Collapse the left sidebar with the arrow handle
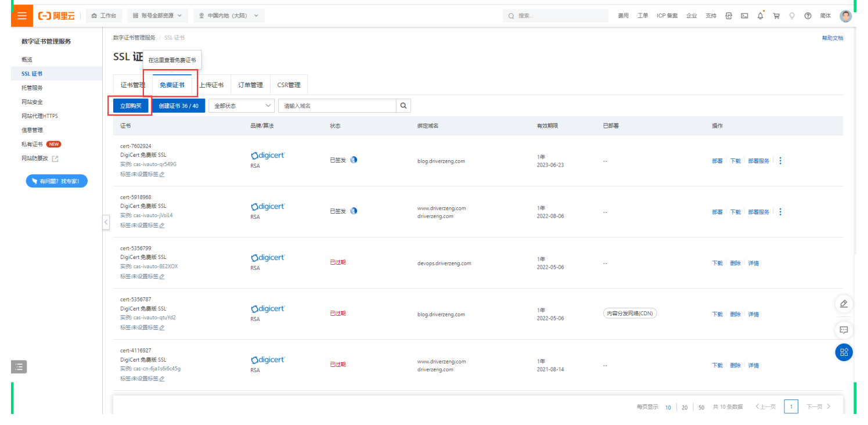The image size is (868, 425). [x=106, y=222]
